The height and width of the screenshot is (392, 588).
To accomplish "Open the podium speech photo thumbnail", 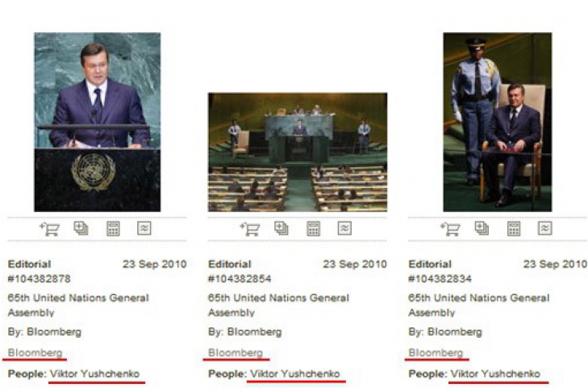I will pyautogui.click(x=98, y=122).
